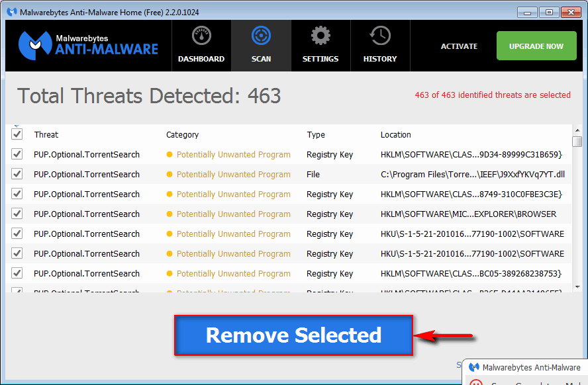The width and height of the screenshot is (588, 385).
Task: Sort the list by Location column
Action: click(395, 135)
